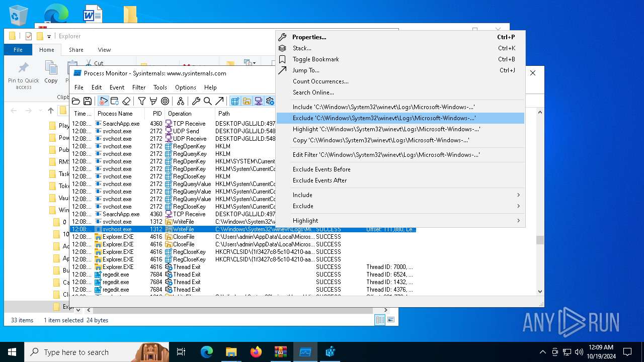
Task: Click the taskbar search box
Action: (x=96, y=352)
